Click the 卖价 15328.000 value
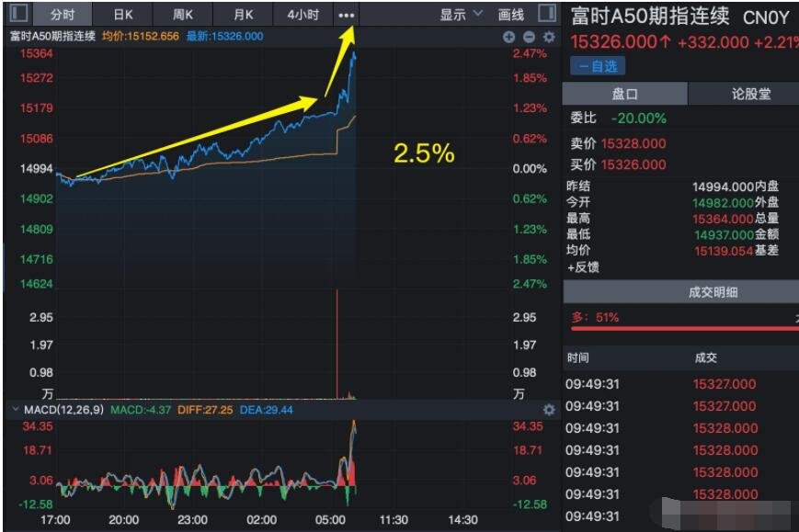Image resolution: width=799 pixels, height=532 pixels. 633,144
